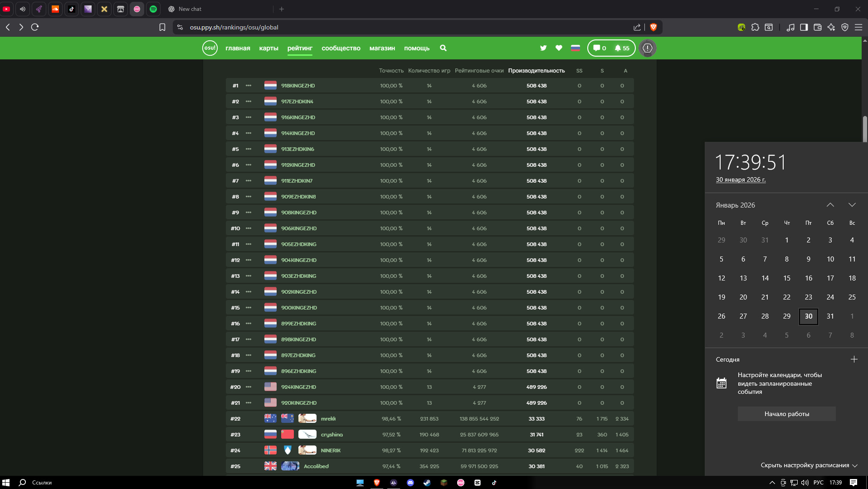Click the heart support icon in header
The width and height of the screenshot is (868, 489).
click(x=559, y=48)
